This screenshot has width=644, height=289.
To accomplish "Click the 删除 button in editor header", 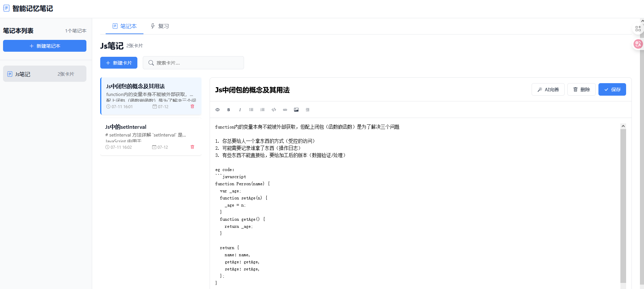I will [582, 90].
